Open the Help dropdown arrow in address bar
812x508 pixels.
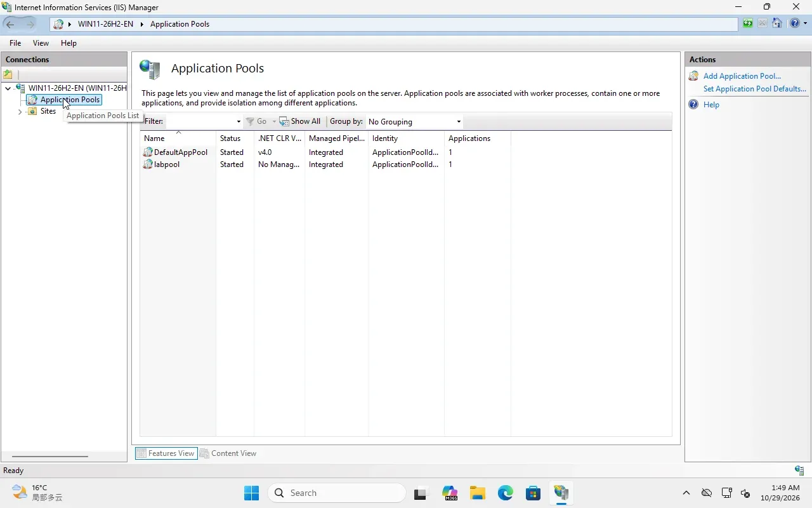click(805, 24)
